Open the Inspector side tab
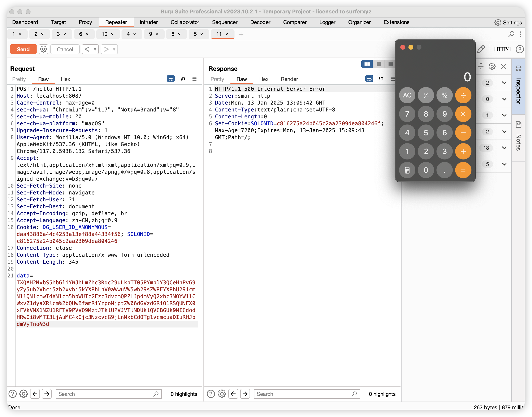This screenshot has height=417, width=532. coord(518,87)
